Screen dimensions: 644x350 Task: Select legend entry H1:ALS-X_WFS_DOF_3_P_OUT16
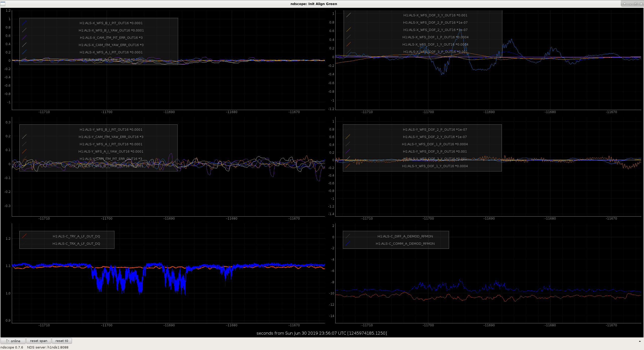click(x=435, y=52)
